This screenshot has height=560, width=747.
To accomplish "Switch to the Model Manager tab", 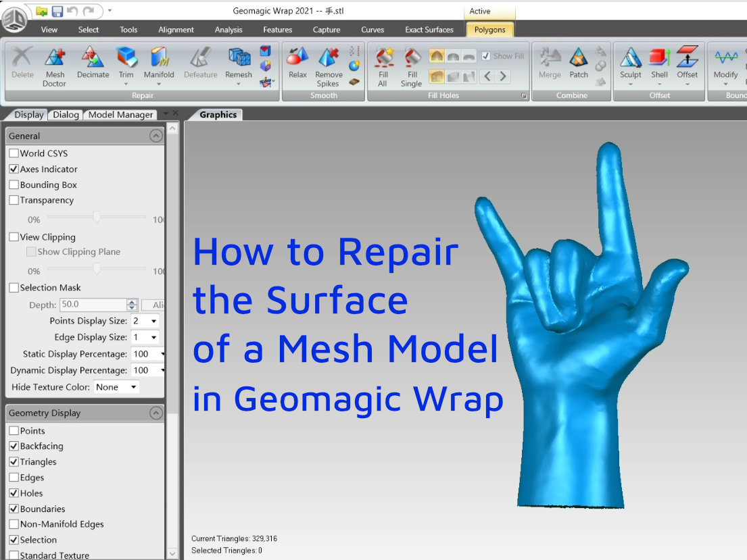I will point(120,115).
